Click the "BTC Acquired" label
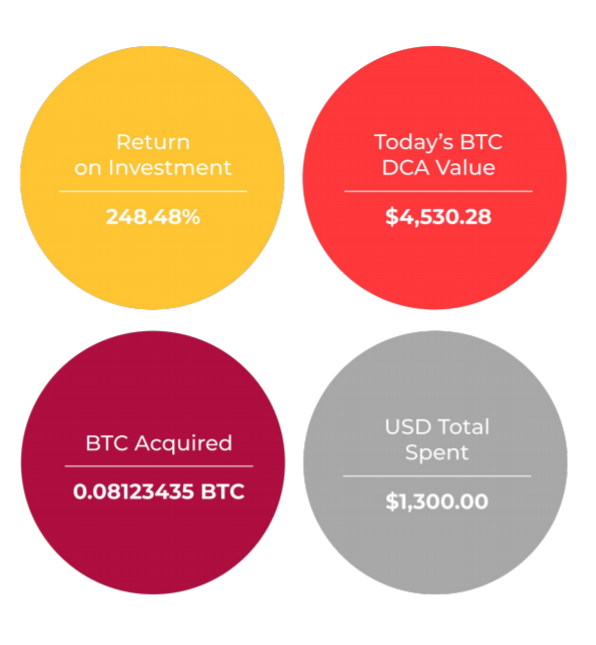This screenshot has height=645, width=596. (x=159, y=443)
